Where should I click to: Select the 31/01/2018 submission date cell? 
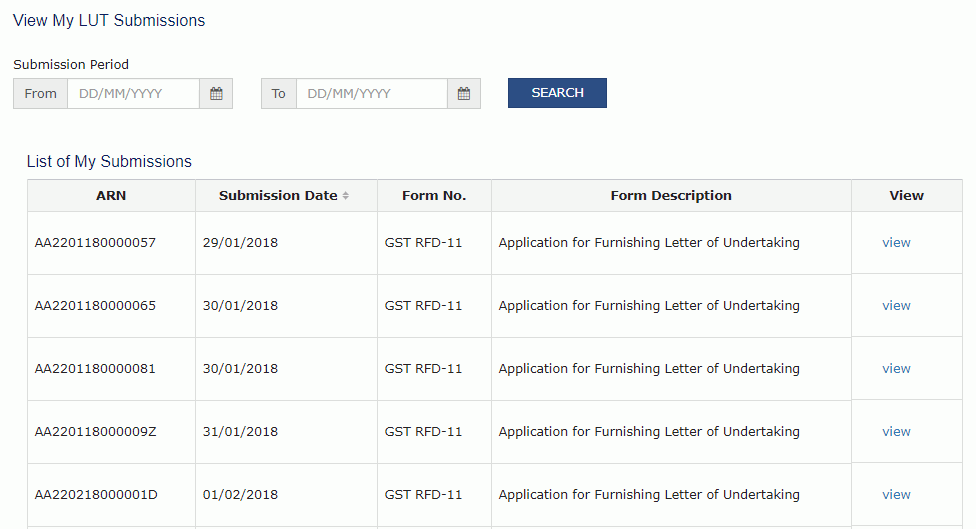click(x=240, y=431)
